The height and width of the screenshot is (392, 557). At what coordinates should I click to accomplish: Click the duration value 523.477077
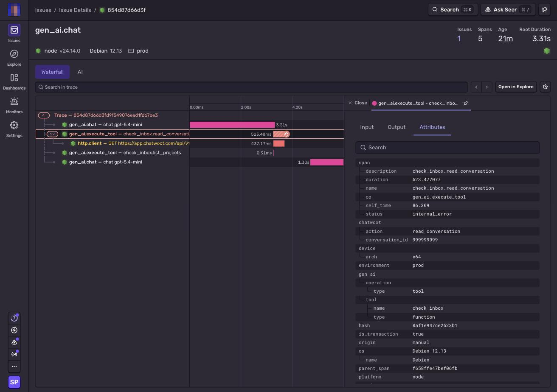(x=426, y=179)
